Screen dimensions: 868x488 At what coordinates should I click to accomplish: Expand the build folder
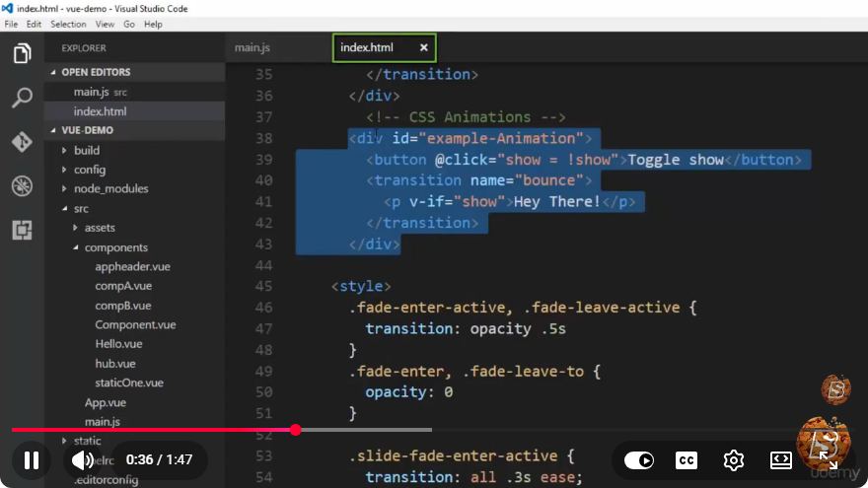(x=87, y=150)
